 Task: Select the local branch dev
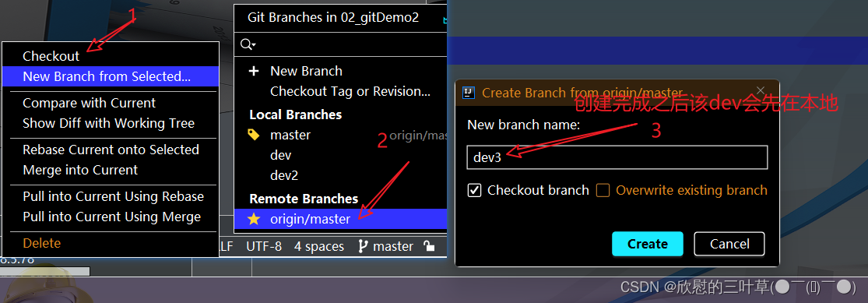(x=281, y=155)
